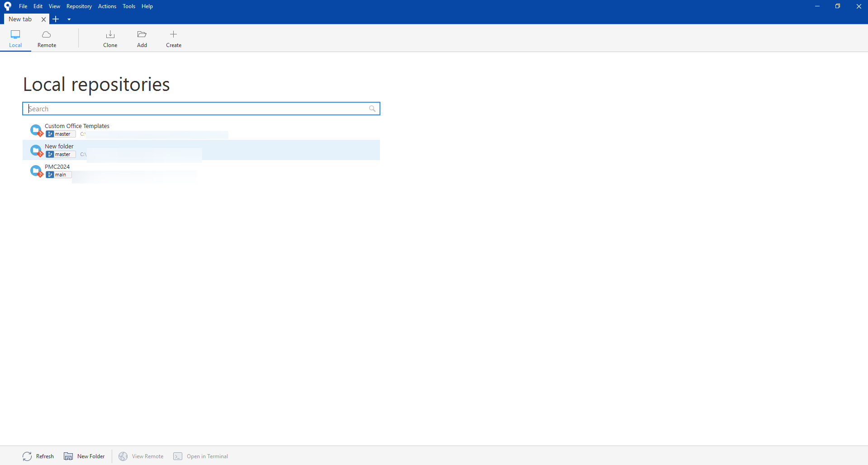Select the Local repositories view
The image size is (868, 465).
pyautogui.click(x=15, y=38)
